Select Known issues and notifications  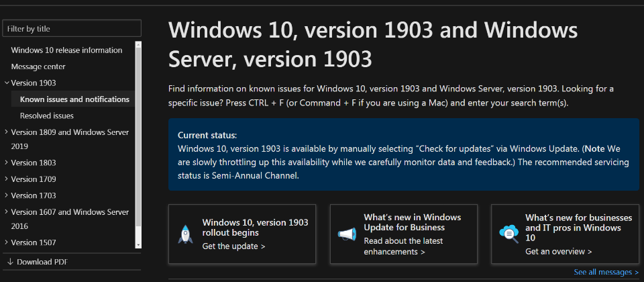[74, 99]
